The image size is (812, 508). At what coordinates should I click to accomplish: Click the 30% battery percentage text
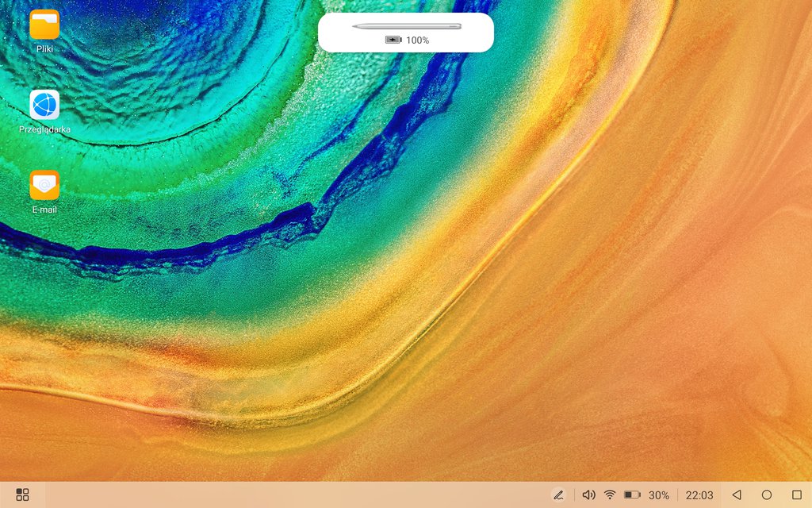659,495
